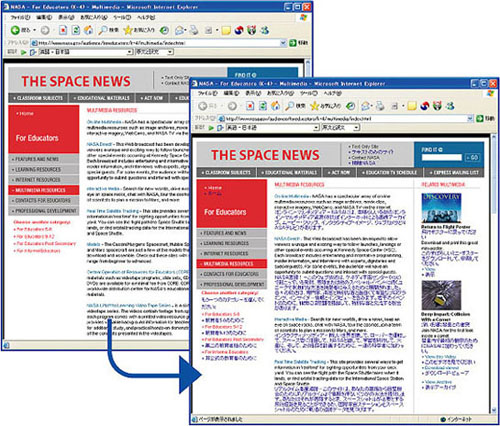The width and height of the screenshot is (500, 426).
Task: Click Forward button in back window toolbar
Action: (45, 30)
